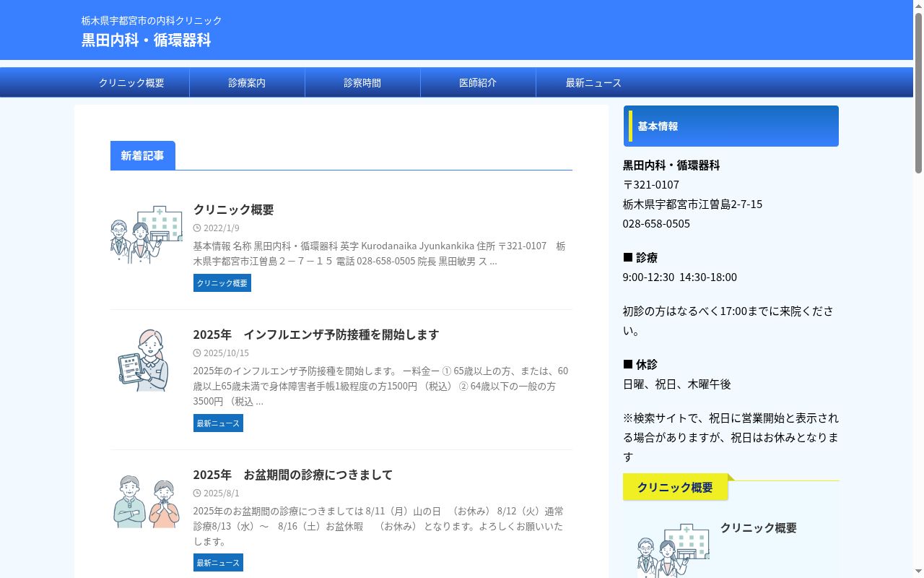Click the 基本情報 sidebar heading
This screenshot has height=578, width=924.
(731, 126)
